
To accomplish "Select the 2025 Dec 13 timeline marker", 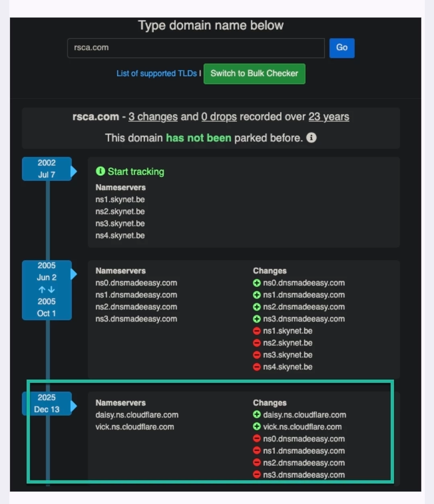I will click(47, 403).
